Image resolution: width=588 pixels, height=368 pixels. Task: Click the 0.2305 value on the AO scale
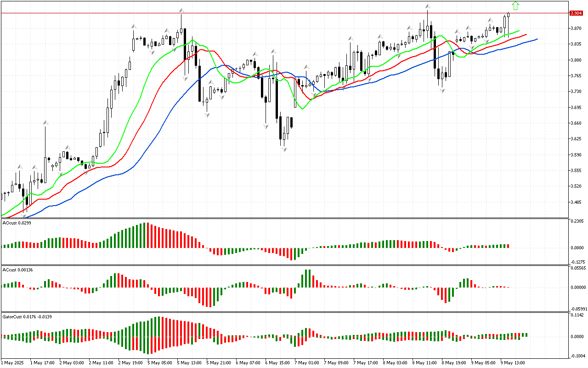577,221
